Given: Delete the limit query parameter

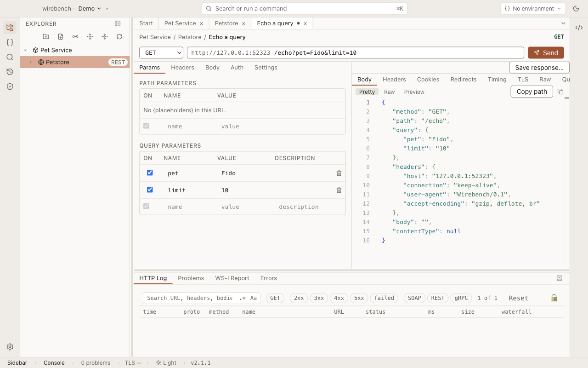Looking at the screenshot, I should tap(339, 190).
